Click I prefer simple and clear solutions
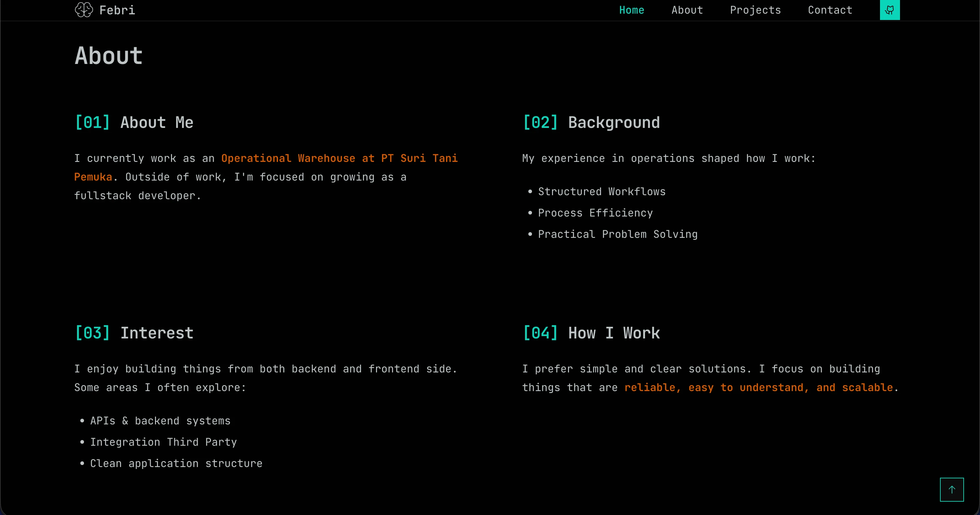 tap(637, 369)
